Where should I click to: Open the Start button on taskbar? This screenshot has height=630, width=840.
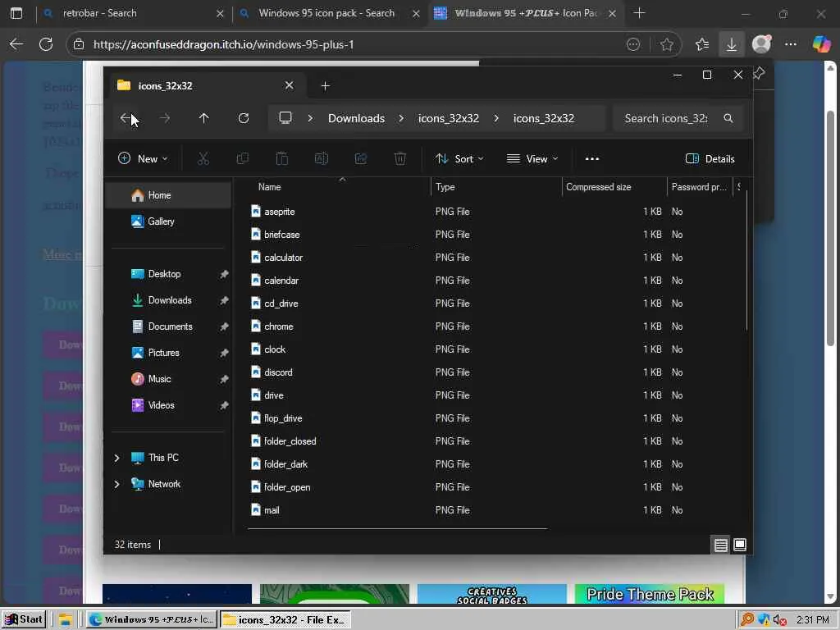coord(23,620)
